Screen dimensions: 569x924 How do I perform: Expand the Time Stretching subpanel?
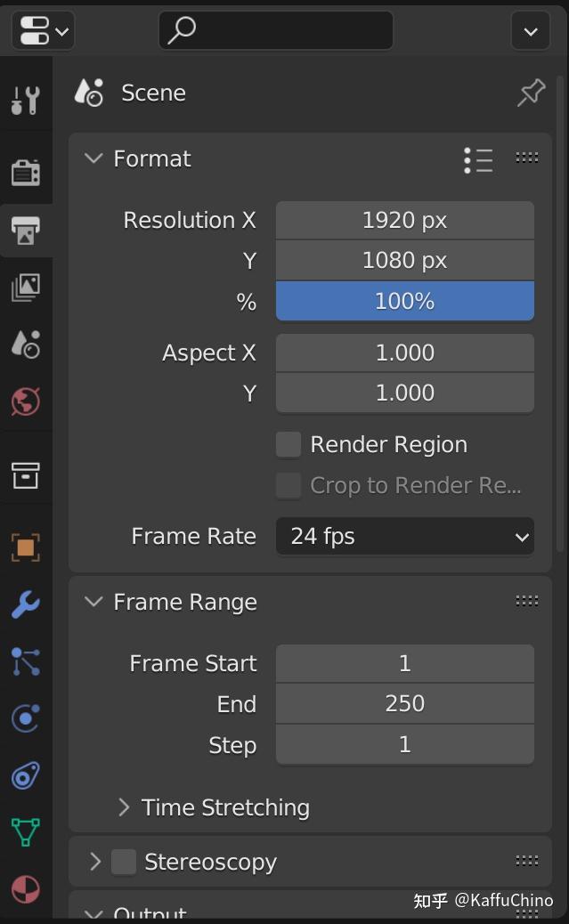pyautogui.click(x=124, y=807)
